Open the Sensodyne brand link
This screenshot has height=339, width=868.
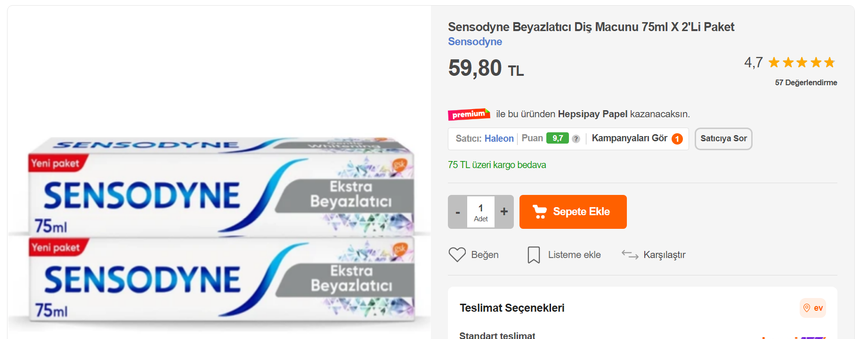point(475,41)
